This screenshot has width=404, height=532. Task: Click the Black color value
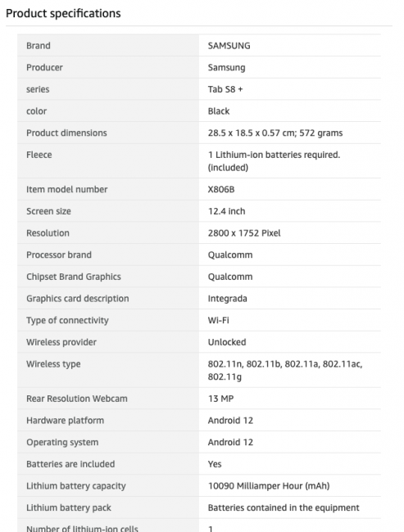point(219,111)
